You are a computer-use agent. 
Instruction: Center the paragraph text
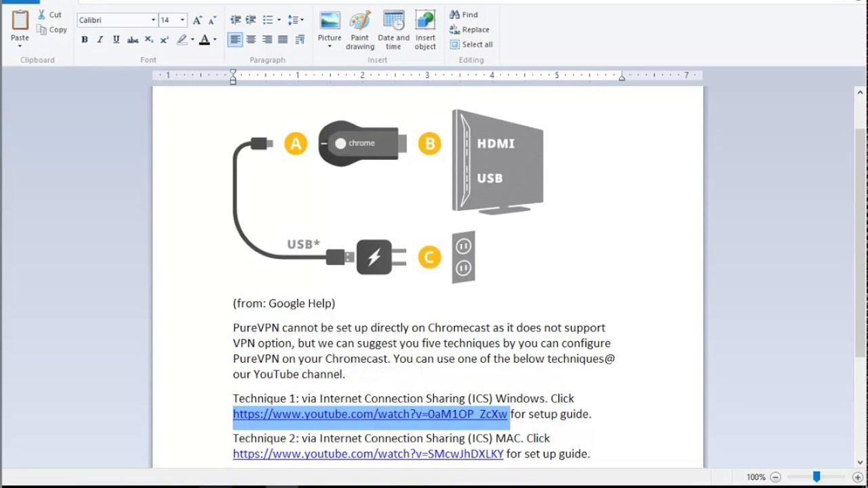(252, 40)
